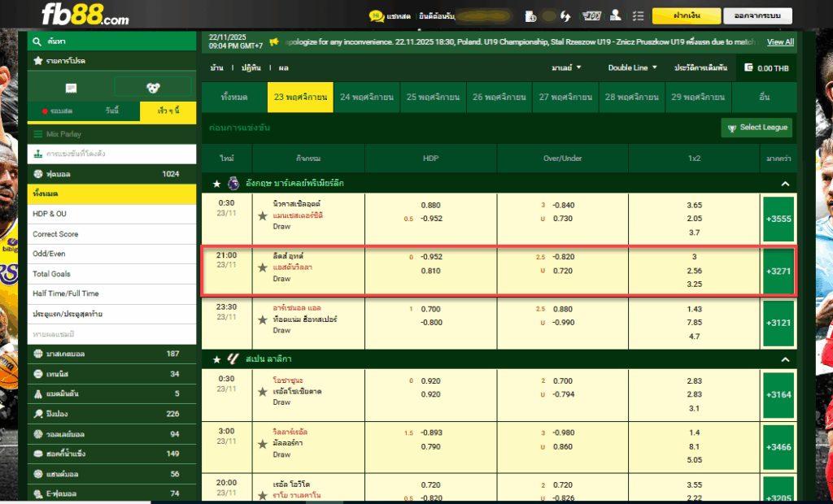Click the badminton shuttlecock icon
Screen dimensions: 833x504
(37, 394)
